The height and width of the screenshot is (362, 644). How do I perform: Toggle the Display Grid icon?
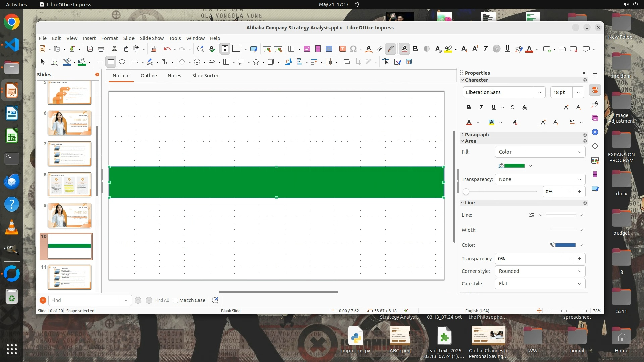(225, 49)
